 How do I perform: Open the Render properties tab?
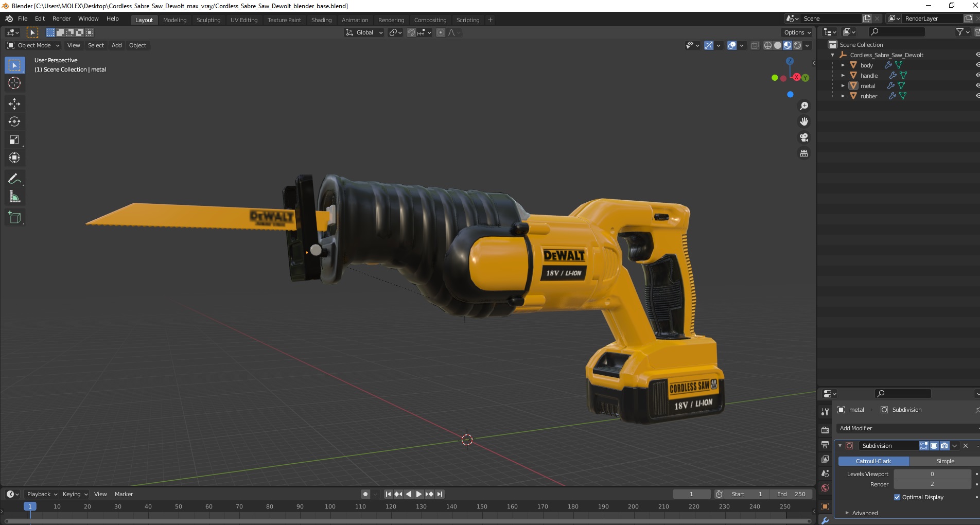(x=825, y=430)
